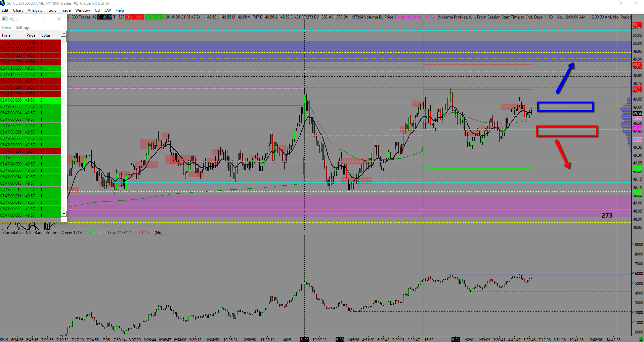Click the 7:00:55 label on the time axis
The width and height of the screenshot is (644, 342).
tap(47, 340)
